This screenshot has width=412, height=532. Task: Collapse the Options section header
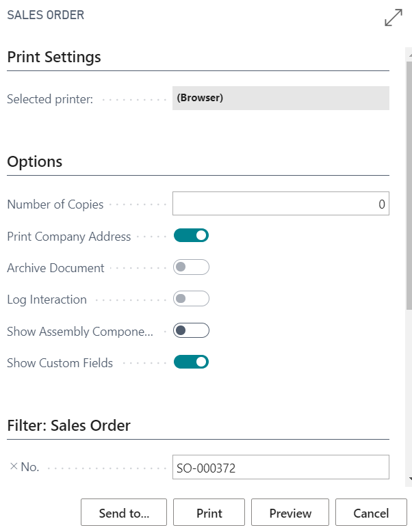35,162
